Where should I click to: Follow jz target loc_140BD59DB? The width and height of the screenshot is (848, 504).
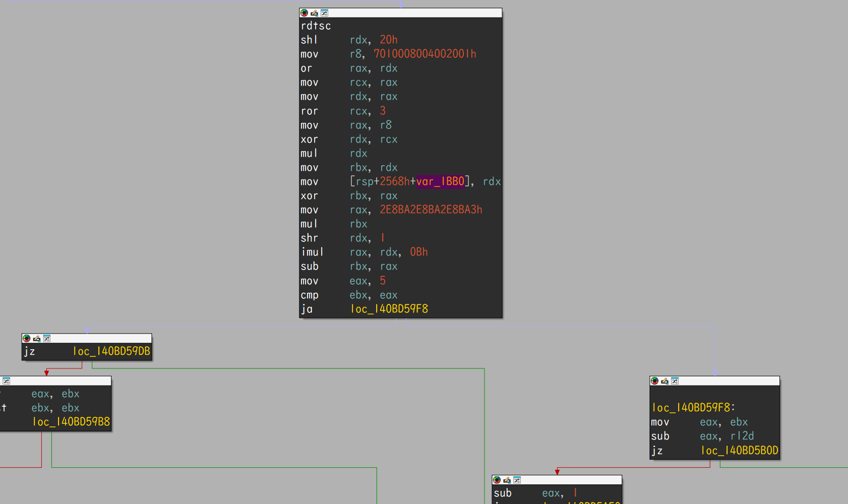coord(111,351)
